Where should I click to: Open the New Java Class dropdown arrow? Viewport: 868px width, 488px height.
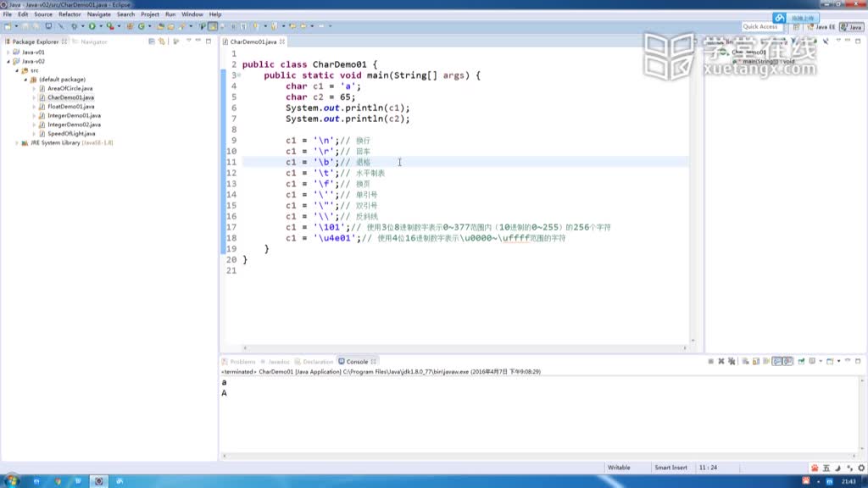[149, 26]
